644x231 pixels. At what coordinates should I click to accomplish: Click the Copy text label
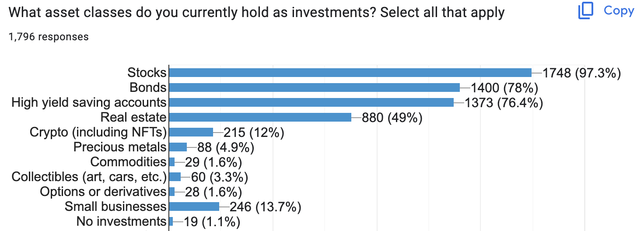[x=619, y=11]
